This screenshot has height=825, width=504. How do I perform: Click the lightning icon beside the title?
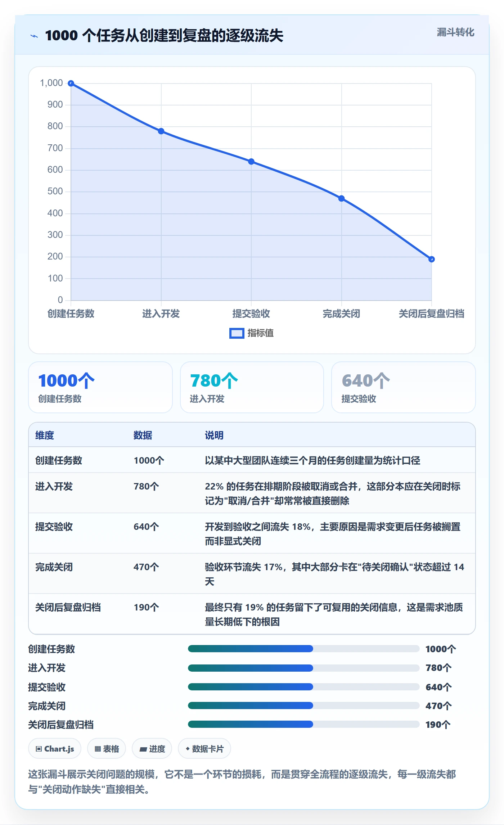coord(34,36)
